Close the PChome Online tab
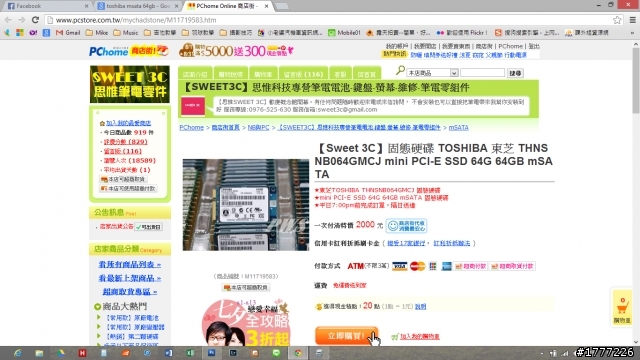This screenshot has width=640, height=360. click(266, 6)
